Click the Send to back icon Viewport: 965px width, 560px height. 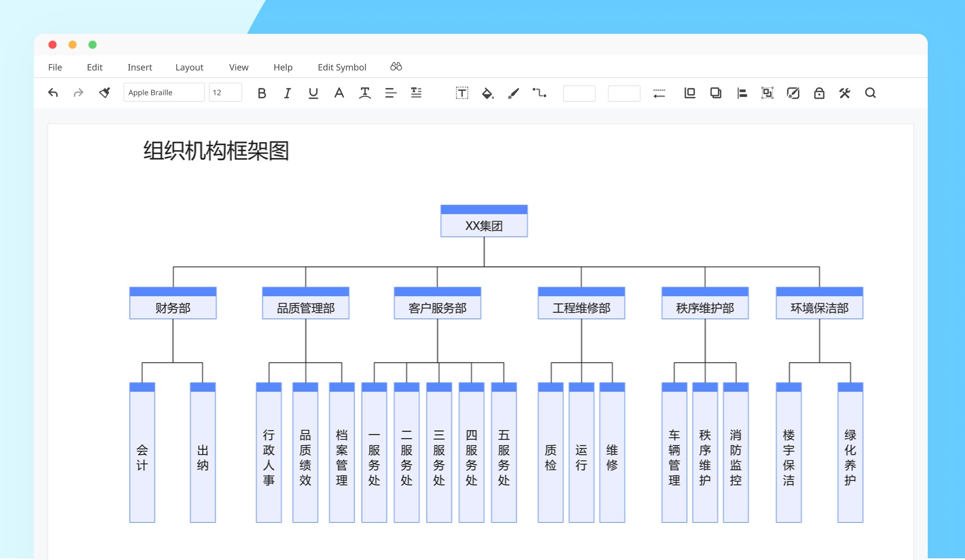(716, 93)
